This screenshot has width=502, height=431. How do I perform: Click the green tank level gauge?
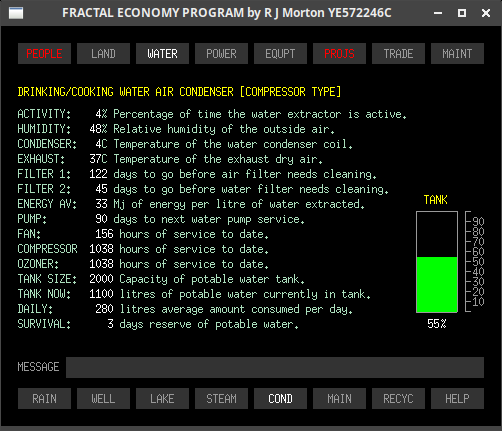point(437,262)
